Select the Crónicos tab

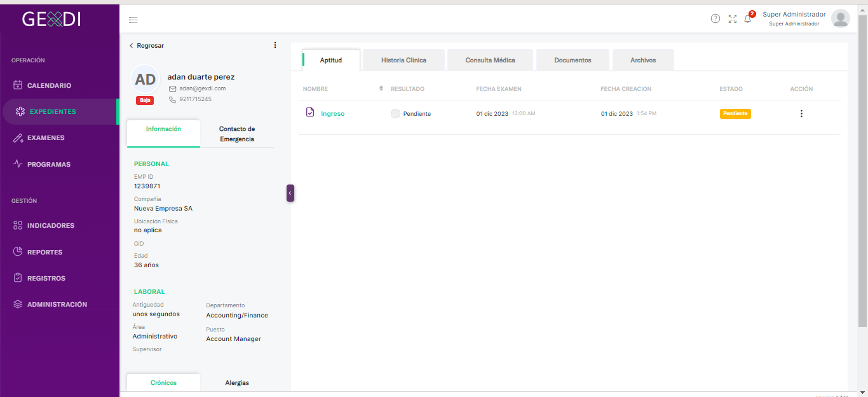coord(163,382)
